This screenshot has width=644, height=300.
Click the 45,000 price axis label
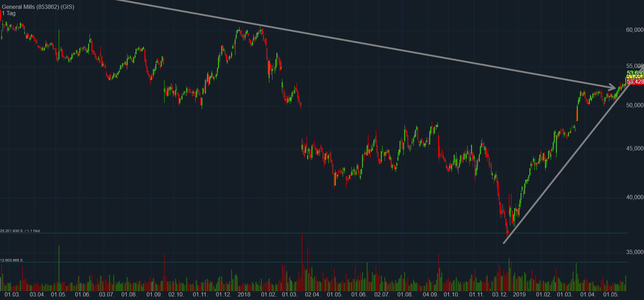coord(634,149)
